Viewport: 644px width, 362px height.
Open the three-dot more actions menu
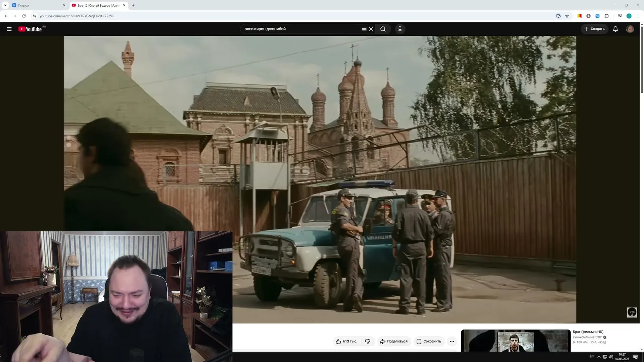[x=452, y=341]
